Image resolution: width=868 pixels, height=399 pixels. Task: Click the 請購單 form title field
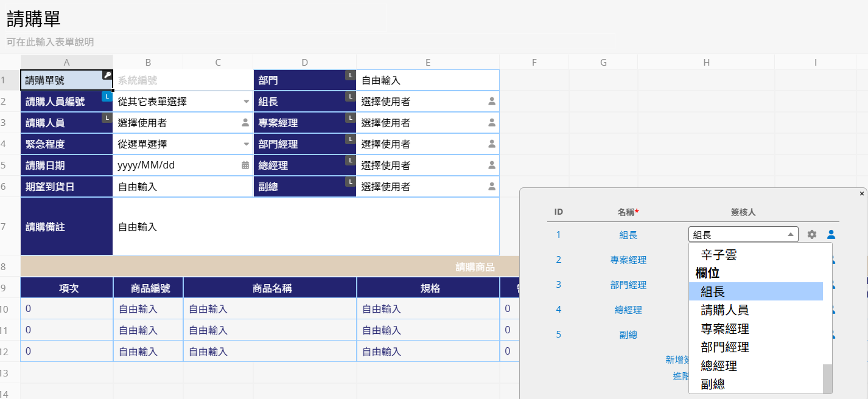tap(195, 19)
